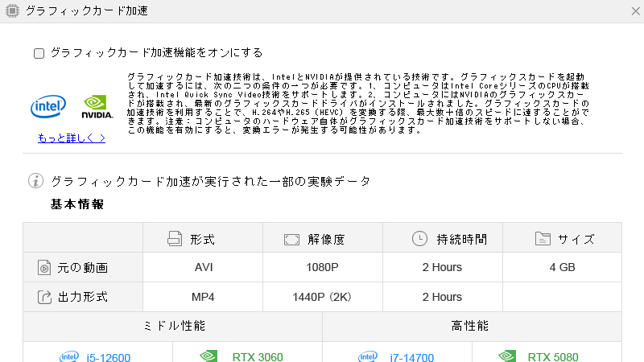Select the ミドル性能 column header
This screenshot has width=644, height=362.
pos(172,326)
